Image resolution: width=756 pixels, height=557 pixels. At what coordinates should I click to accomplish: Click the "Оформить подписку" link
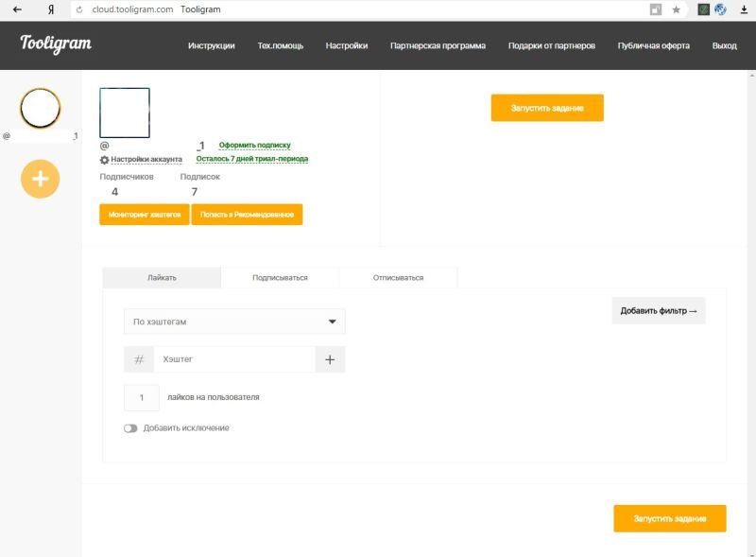pos(254,146)
